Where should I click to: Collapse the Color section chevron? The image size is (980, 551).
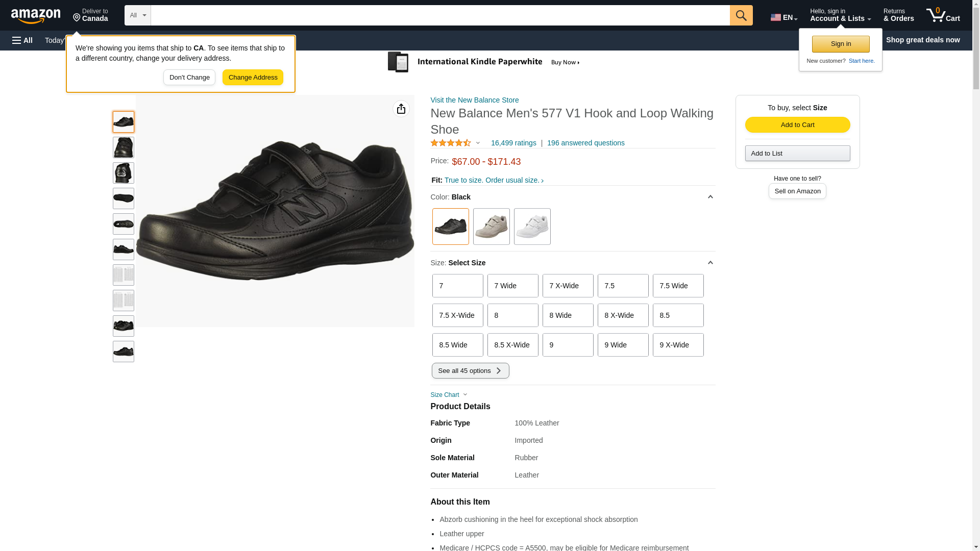click(x=709, y=197)
